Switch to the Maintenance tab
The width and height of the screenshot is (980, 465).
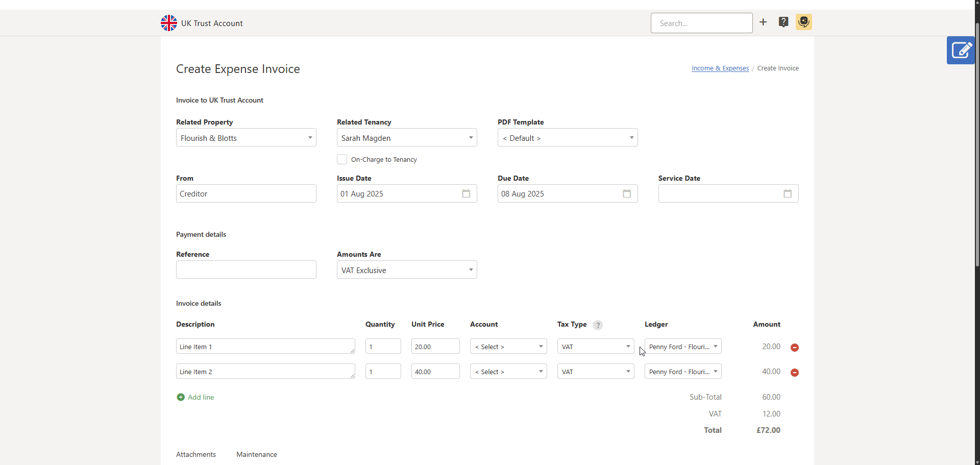pos(257,454)
